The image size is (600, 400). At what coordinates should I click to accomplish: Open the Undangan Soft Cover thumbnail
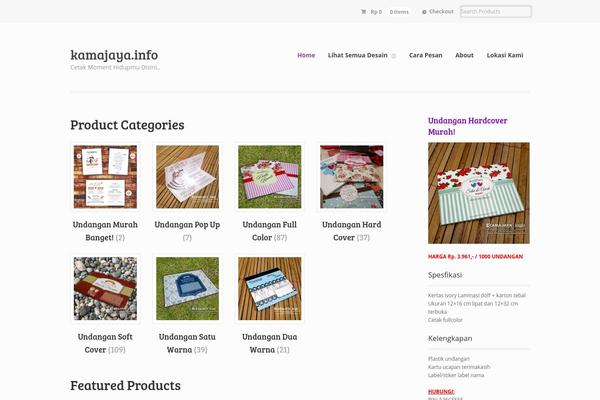(105, 289)
